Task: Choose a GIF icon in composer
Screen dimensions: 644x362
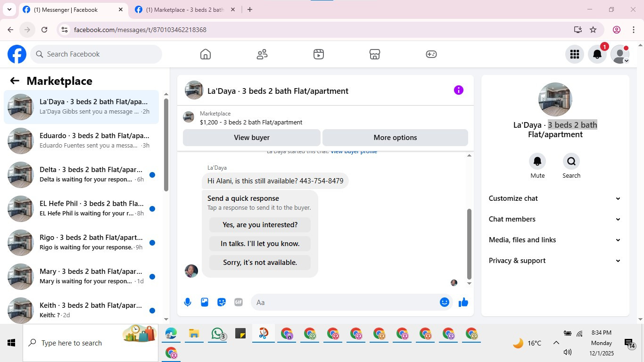Action: tap(239, 302)
